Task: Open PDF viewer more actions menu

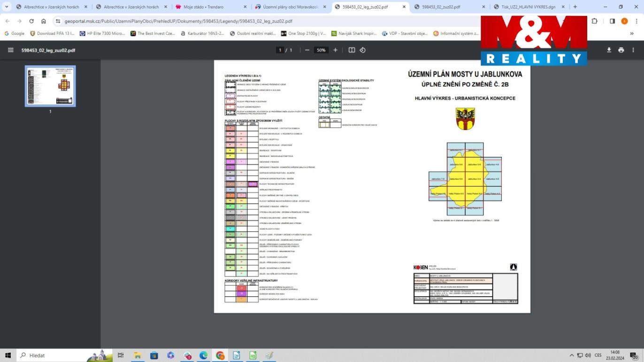Action: pyautogui.click(x=633, y=50)
